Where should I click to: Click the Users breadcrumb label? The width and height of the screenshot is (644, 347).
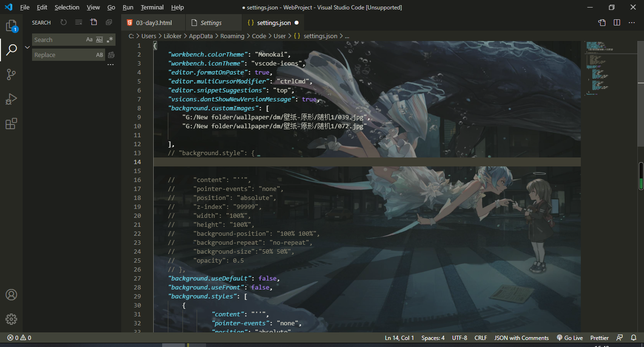click(149, 36)
